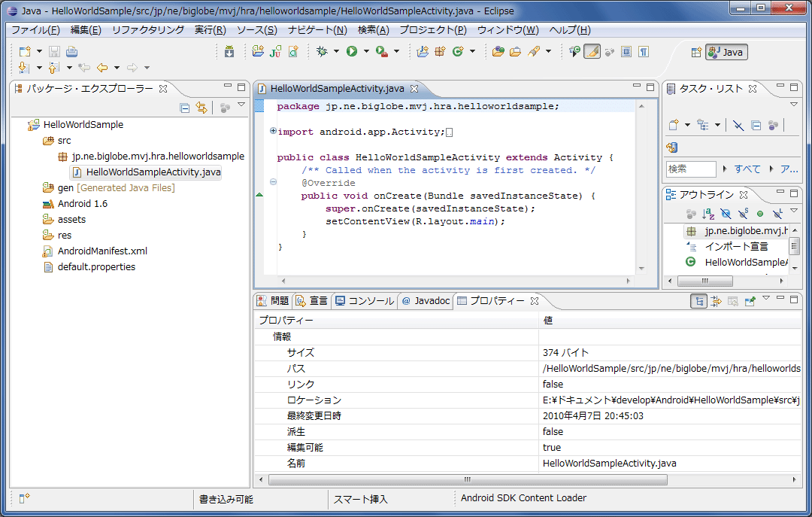Toggle Link with Editor in Package Explorer
812x517 pixels.
201,108
